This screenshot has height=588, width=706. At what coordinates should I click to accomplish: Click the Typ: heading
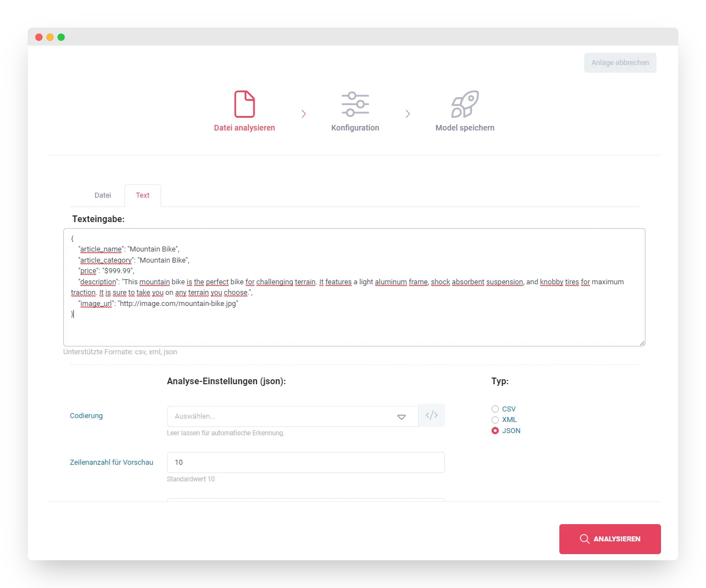pos(500,381)
